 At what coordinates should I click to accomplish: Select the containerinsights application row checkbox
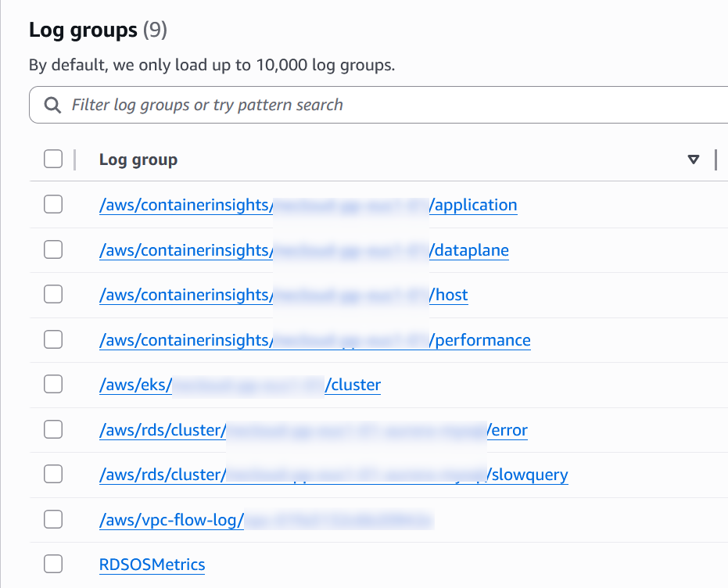pos(53,205)
